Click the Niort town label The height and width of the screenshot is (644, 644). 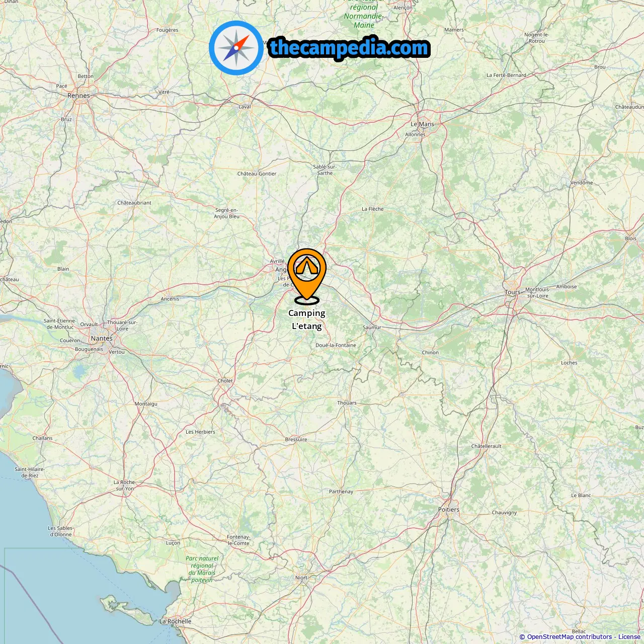click(x=301, y=578)
